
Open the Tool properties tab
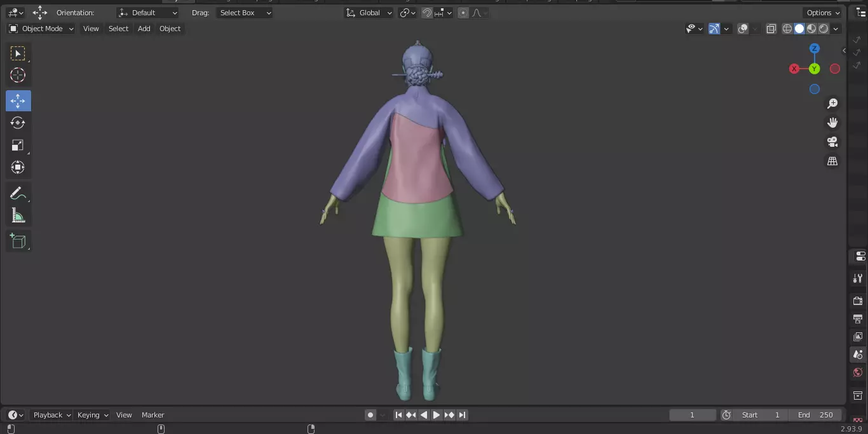pyautogui.click(x=858, y=278)
